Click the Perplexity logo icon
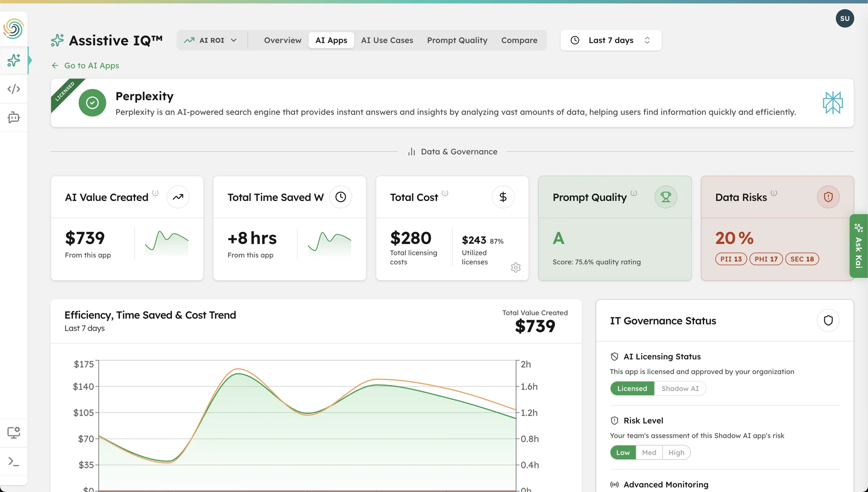The width and height of the screenshot is (868, 492). tap(833, 103)
